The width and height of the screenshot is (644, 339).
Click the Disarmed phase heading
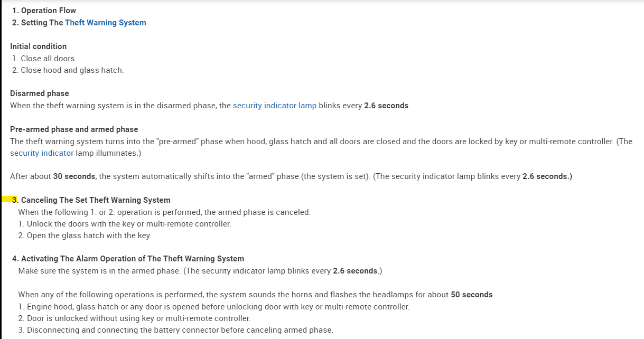pyautogui.click(x=39, y=93)
